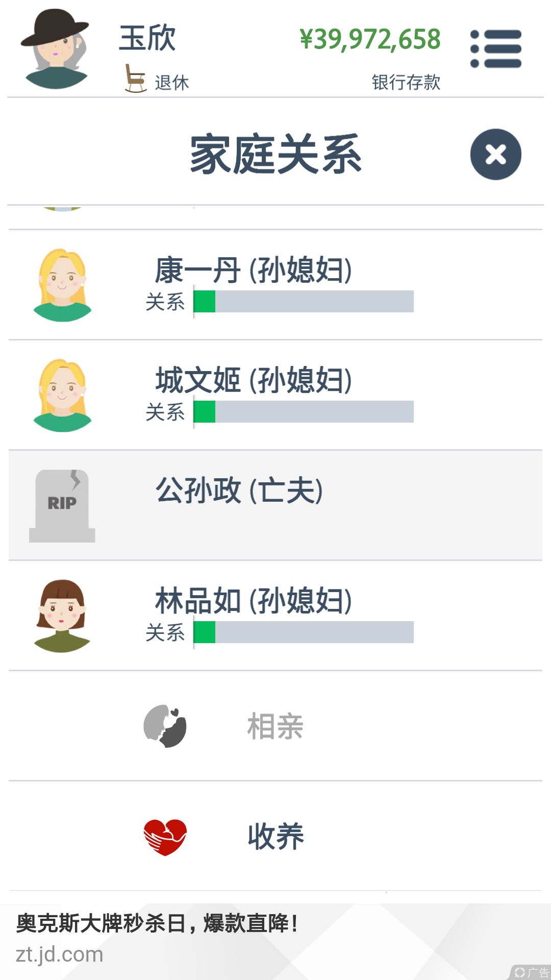Select 康一丹 blonde avatar
The image size is (551, 980).
coord(62,285)
